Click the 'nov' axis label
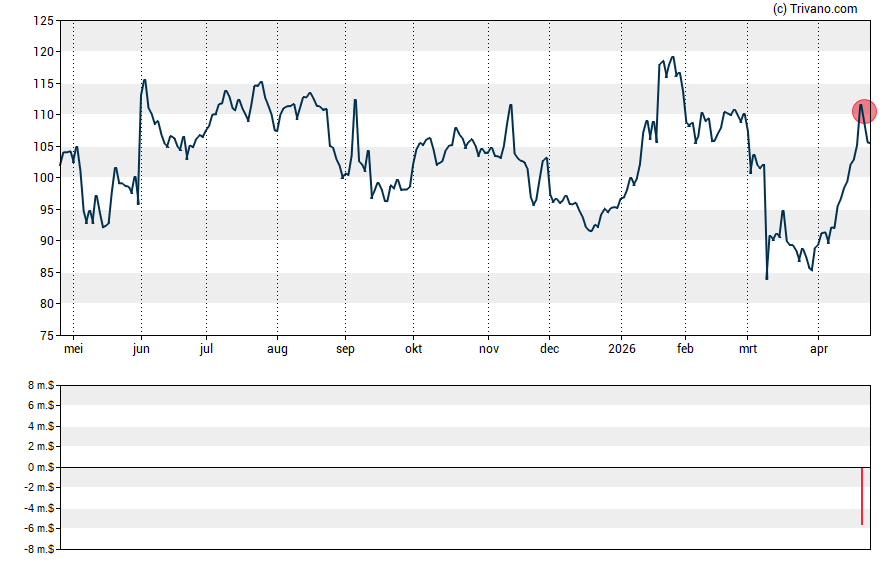 pyautogui.click(x=489, y=350)
